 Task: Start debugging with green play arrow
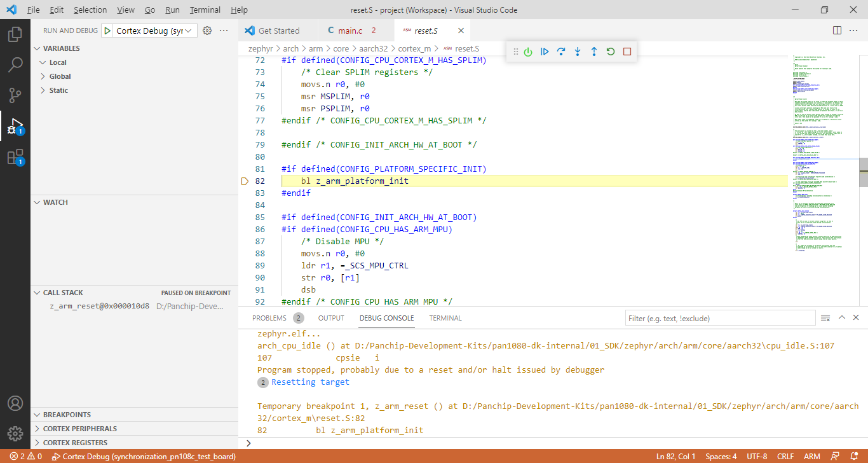[107, 31]
